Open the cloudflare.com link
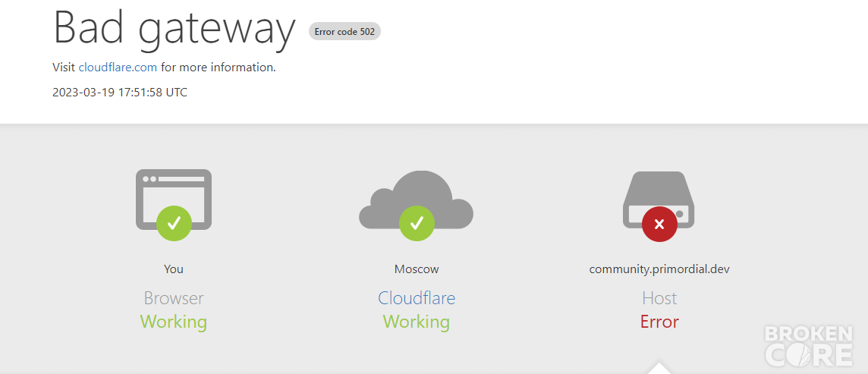This screenshot has width=868, height=374. (118, 68)
